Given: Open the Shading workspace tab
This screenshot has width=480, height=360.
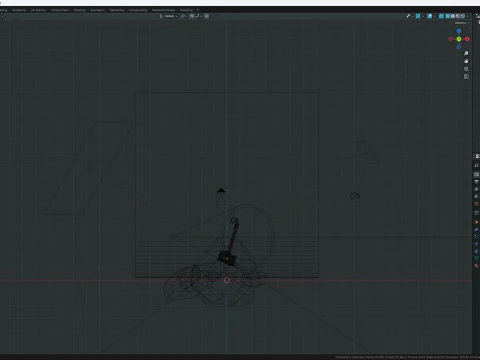Looking at the screenshot, I should tap(80, 10).
